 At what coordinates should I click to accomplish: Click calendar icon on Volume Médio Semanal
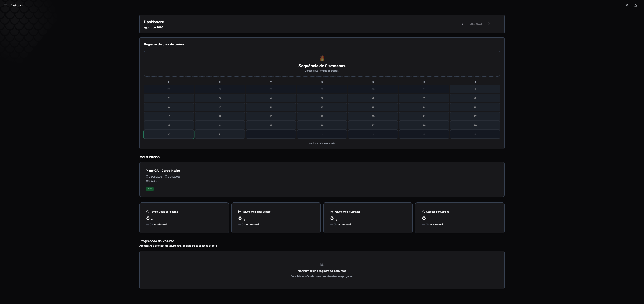[x=331, y=212]
